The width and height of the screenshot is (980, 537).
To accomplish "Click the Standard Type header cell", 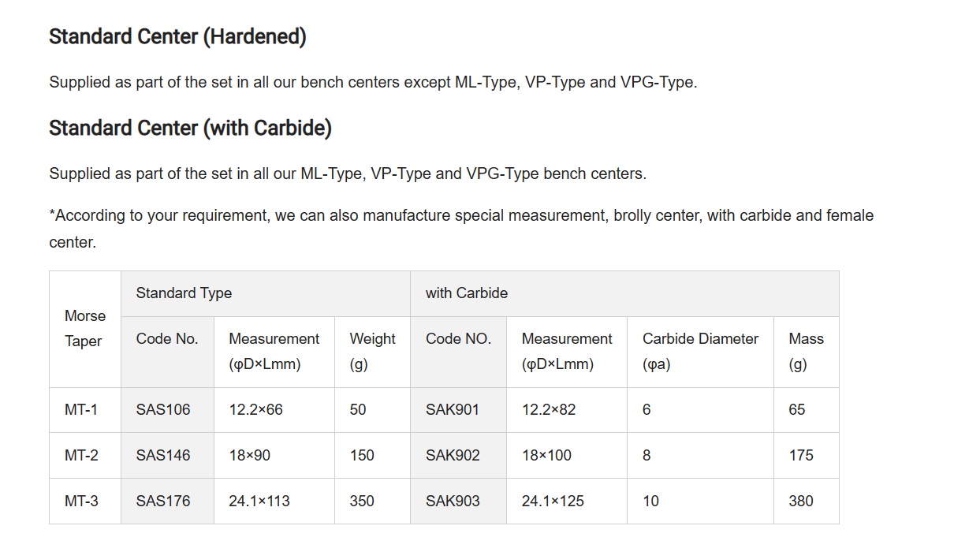I will pos(266,293).
